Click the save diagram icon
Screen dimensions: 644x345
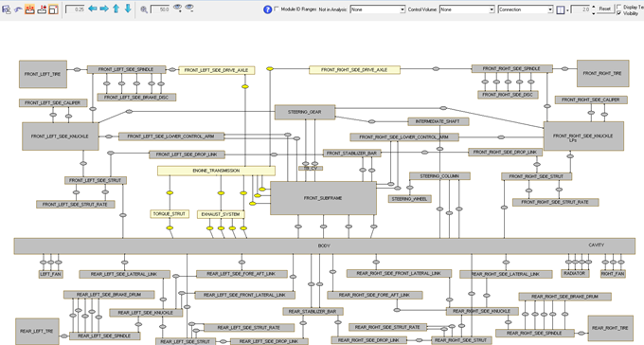(x=7, y=9)
